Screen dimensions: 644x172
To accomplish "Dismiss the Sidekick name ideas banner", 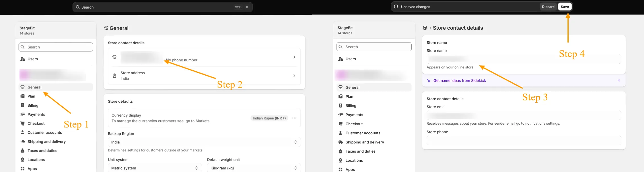I will pos(619,80).
